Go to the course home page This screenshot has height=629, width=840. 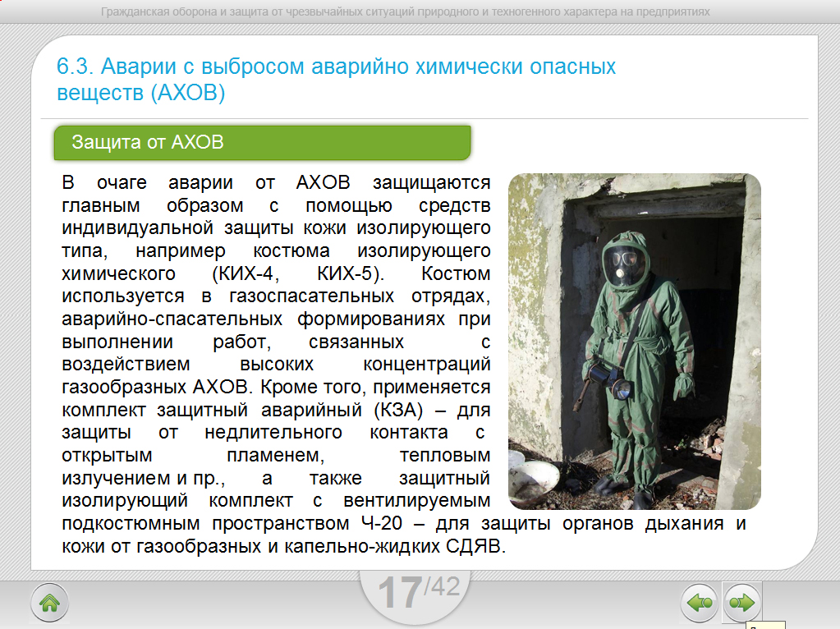pyautogui.click(x=49, y=604)
